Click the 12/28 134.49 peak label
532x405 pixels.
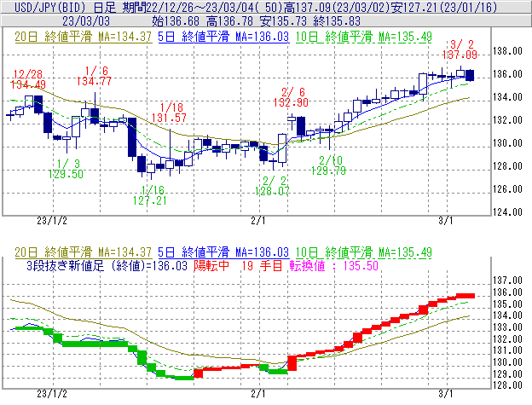pyautogui.click(x=28, y=79)
